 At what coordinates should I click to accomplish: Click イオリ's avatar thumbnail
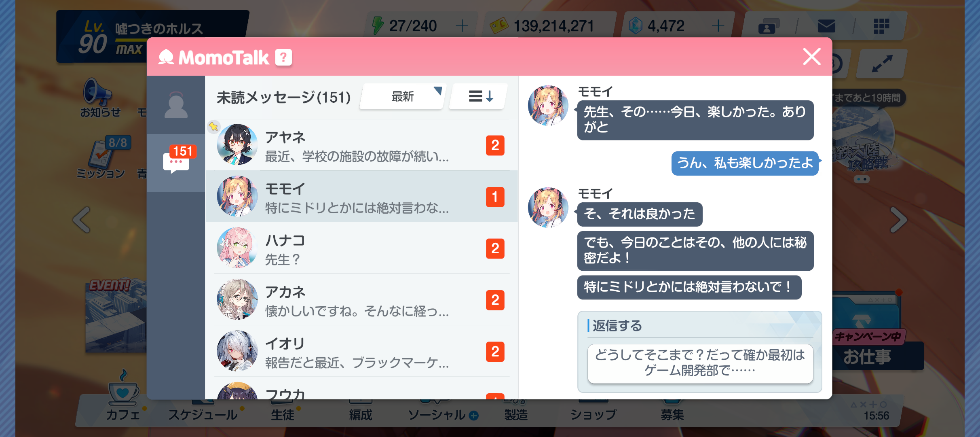(237, 351)
